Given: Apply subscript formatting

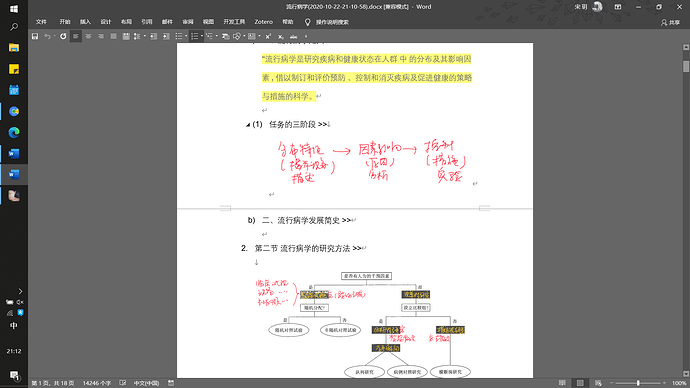Looking at the screenshot, I should [x=281, y=37].
